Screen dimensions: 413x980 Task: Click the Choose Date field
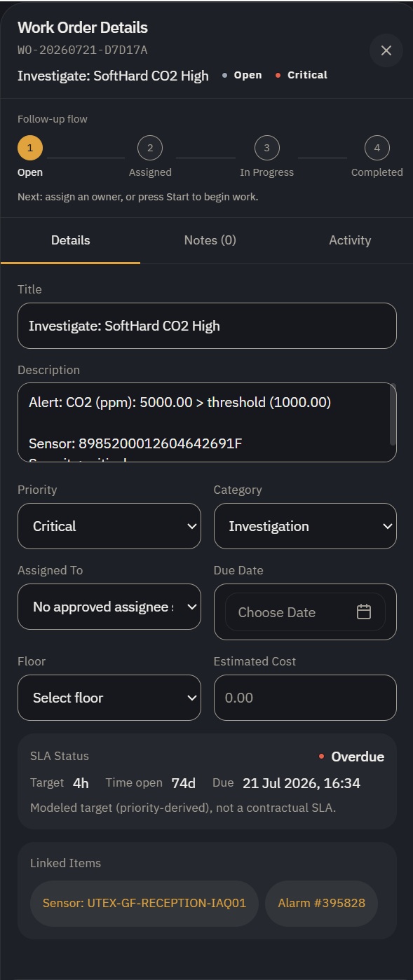coord(305,612)
